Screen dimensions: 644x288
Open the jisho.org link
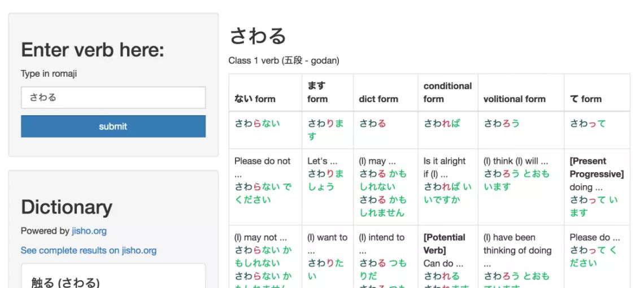tap(89, 231)
